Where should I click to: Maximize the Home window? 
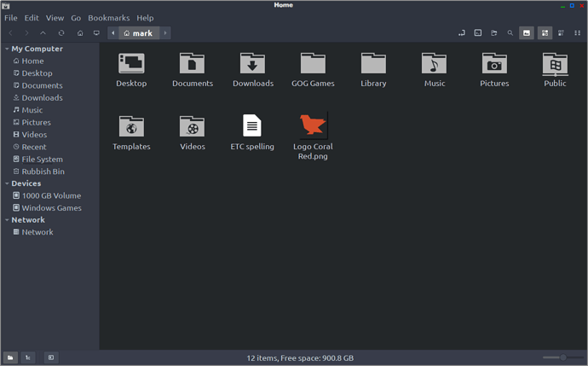point(572,5)
